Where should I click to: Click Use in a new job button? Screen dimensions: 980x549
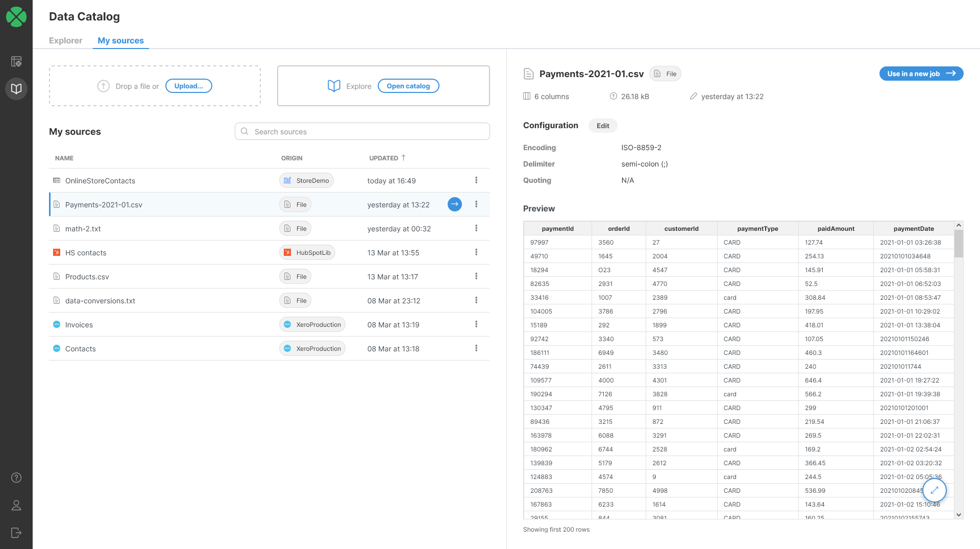pos(921,74)
